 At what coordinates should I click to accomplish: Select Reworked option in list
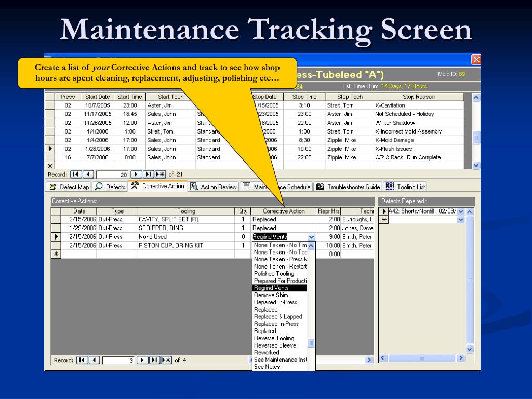(x=280, y=353)
